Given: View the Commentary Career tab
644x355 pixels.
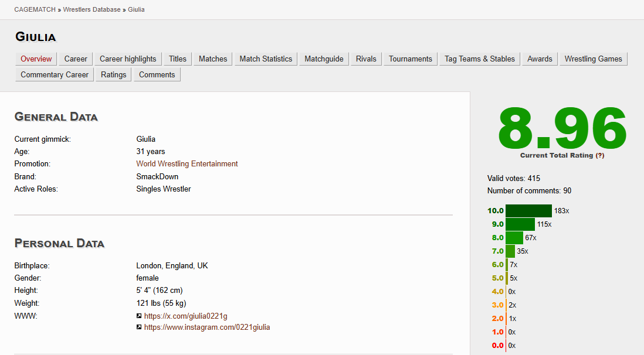Looking at the screenshot, I should [55, 74].
